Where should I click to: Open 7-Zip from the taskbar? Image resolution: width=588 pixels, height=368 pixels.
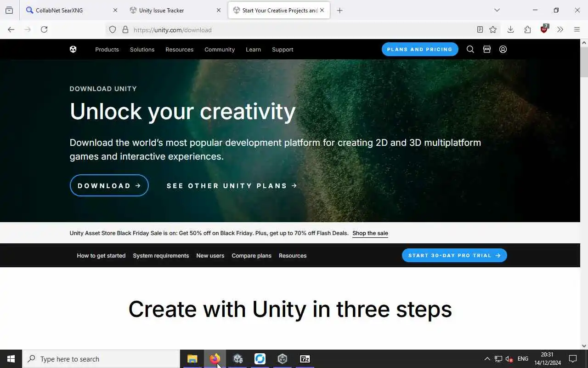click(x=305, y=359)
